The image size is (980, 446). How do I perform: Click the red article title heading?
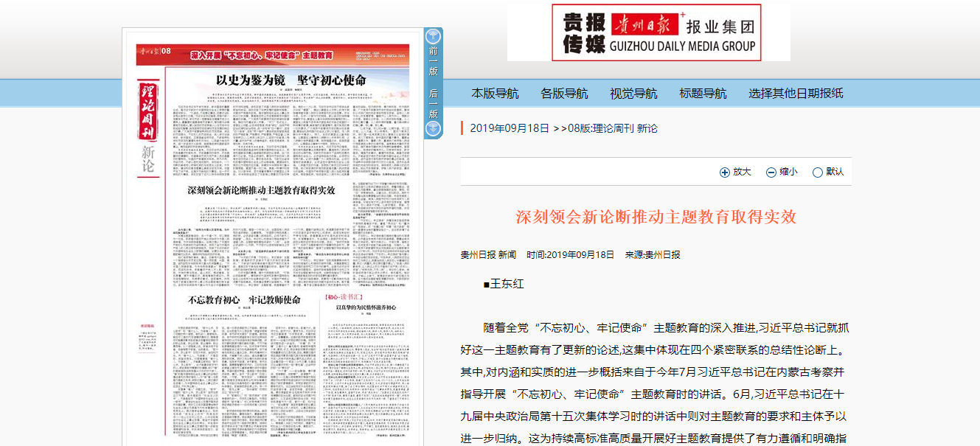(656, 217)
